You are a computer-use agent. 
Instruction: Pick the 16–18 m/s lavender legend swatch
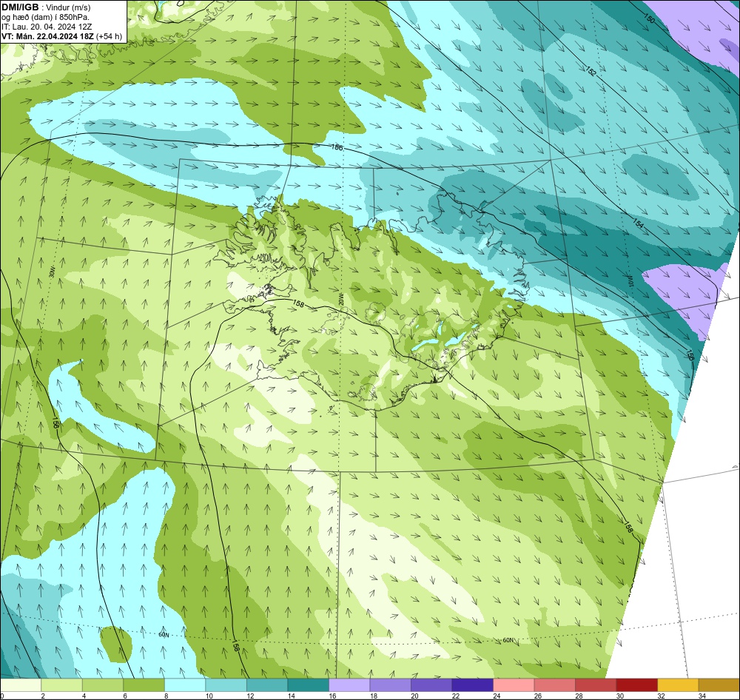pyautogui.click(x=349, y=685)
